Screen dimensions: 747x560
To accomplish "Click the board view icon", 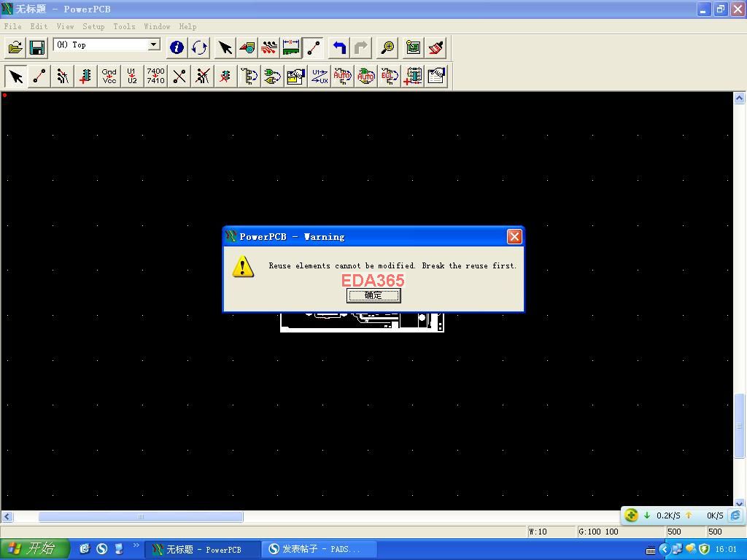I will click(413, 47).
